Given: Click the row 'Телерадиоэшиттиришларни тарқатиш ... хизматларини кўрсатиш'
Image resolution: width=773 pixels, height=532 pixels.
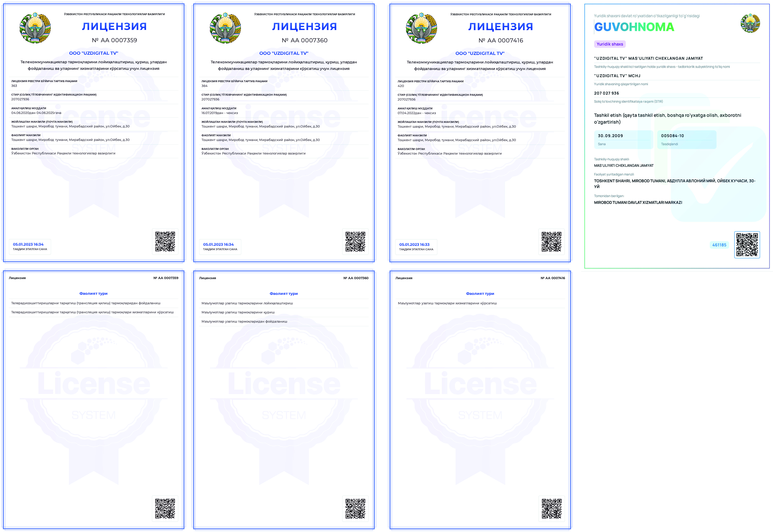Looking at the screenshot, I should 94,312.
